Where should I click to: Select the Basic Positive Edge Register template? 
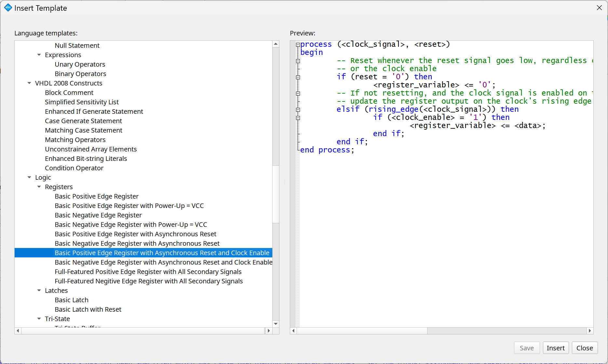(96, 196)
